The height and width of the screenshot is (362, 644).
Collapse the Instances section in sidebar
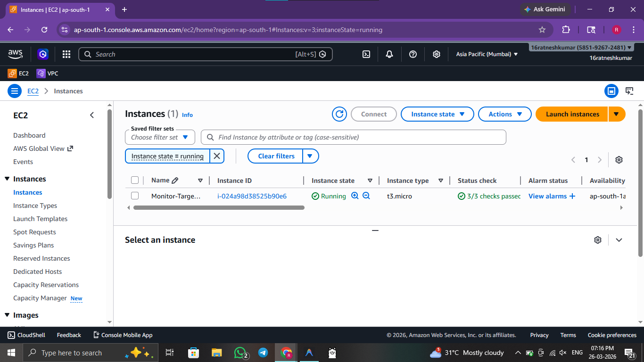click(7, 179)
